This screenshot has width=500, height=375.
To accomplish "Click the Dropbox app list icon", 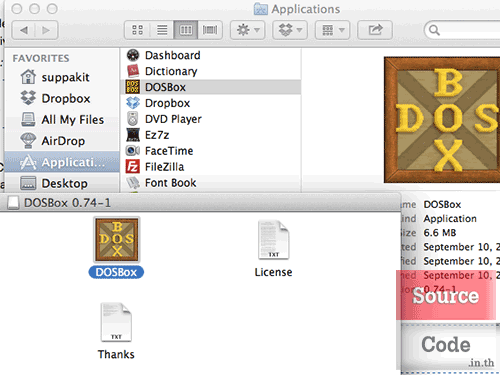I will 133,103.
